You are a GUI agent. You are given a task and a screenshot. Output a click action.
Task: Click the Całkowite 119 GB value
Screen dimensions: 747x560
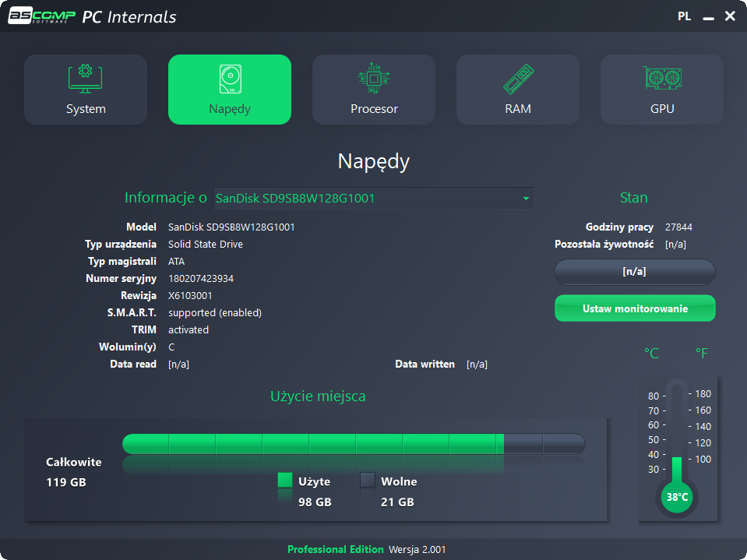click(x=65, y=482)
